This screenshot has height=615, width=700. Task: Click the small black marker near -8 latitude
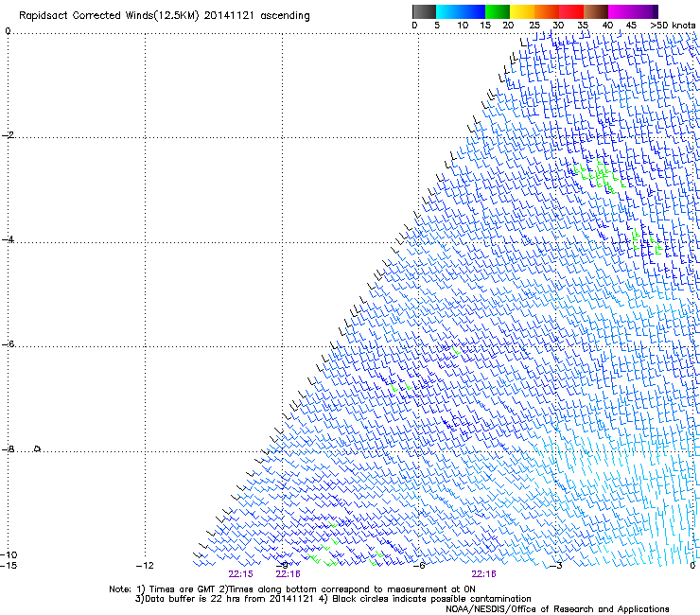38,448
